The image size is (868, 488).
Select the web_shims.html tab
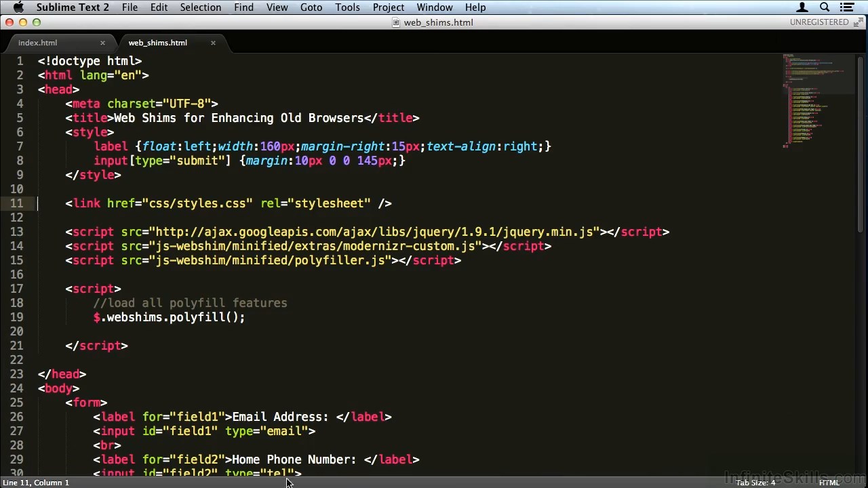[157, 43]
